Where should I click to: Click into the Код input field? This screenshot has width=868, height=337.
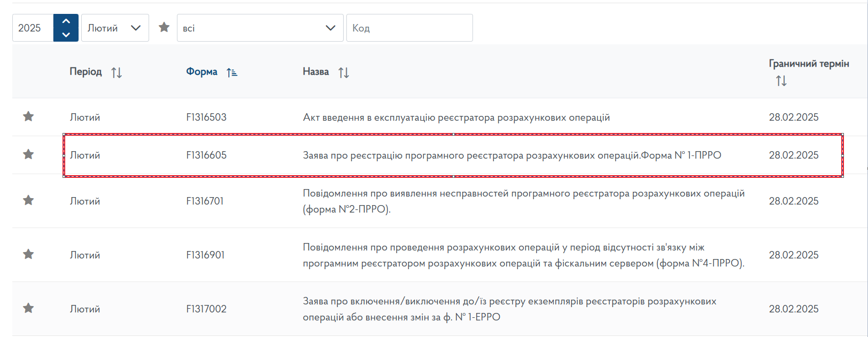tap(409, 28)
